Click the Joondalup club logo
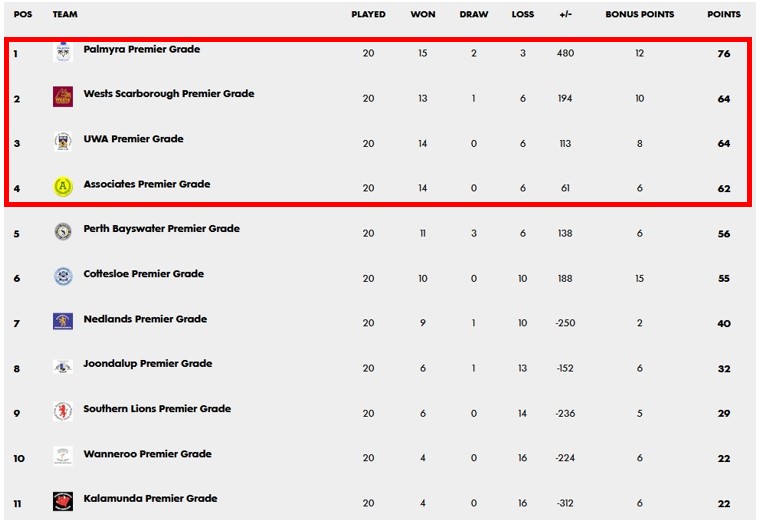The image size is (760, 522). (63, 366)
